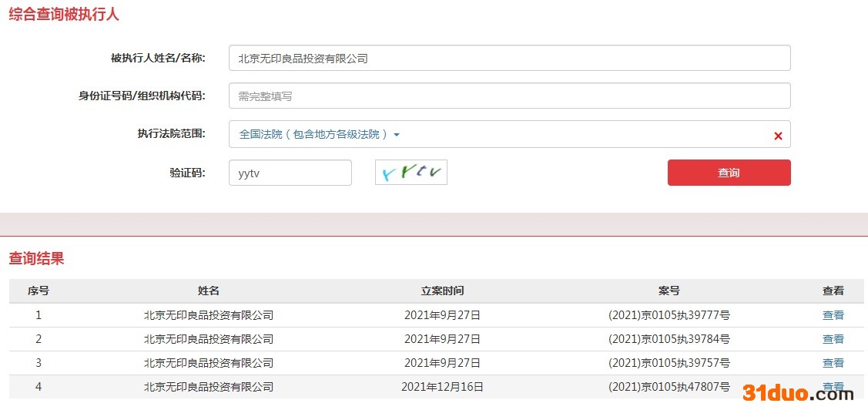Click the red X clear icon
Viewport: 868px width, 410px height.
[x=778, y=136]
